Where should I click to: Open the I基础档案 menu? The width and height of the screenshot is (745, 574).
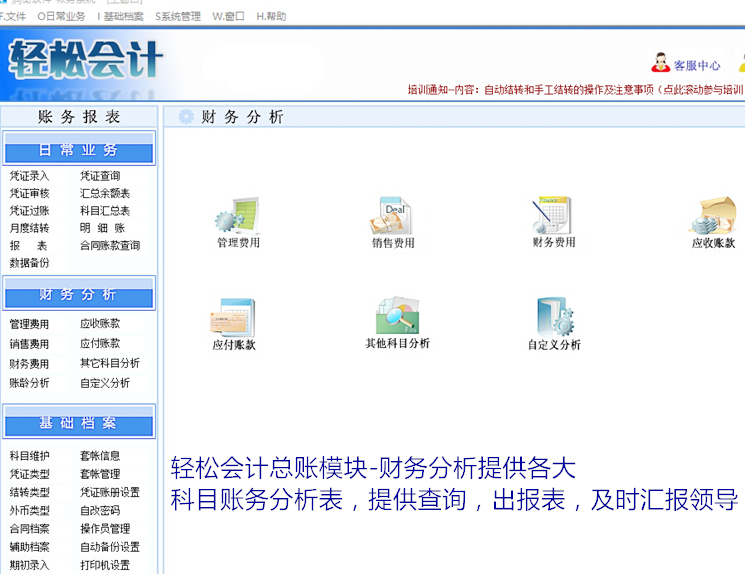tap(120, 17)
